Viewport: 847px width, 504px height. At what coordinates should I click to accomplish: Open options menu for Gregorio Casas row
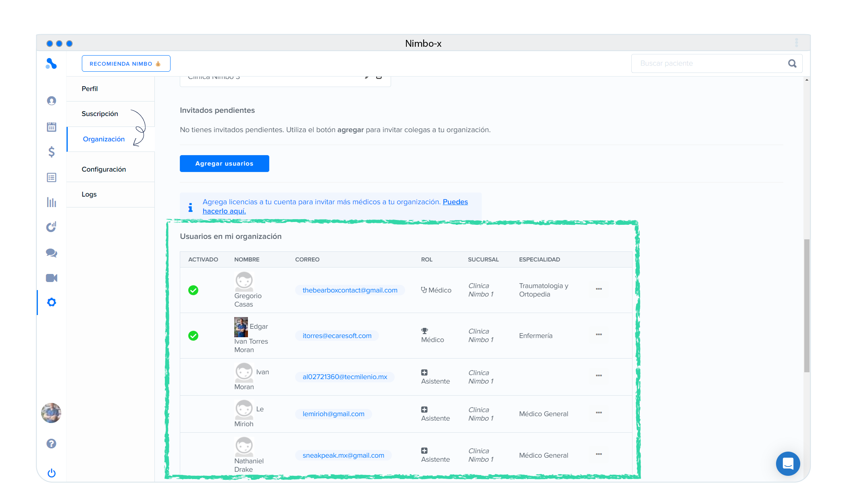pyautogui.click(x=599, y=289)
